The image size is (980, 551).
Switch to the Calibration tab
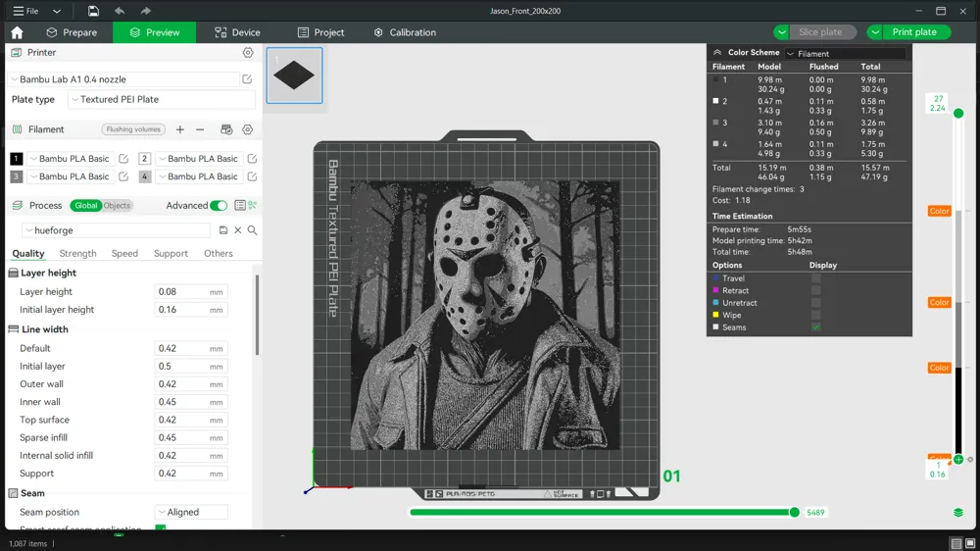point(405,32)
